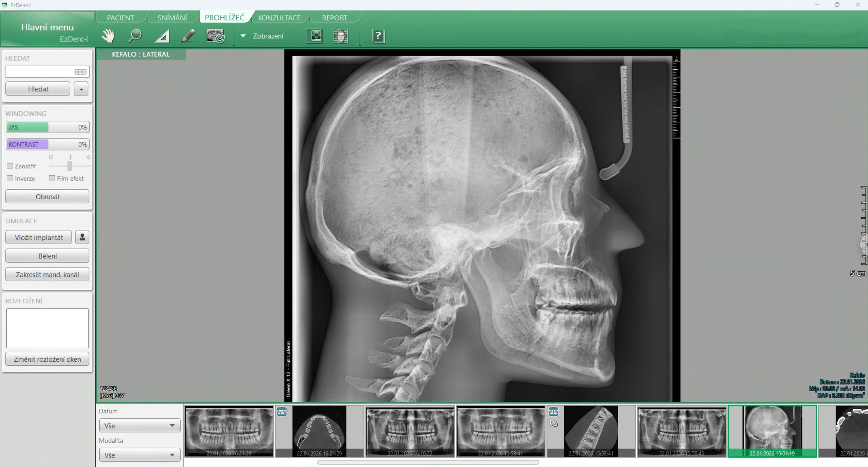The image size is (868, 467).
Task: Open the KONZULTACE tab
Action: pyautogui.click(x=279, y=18)
